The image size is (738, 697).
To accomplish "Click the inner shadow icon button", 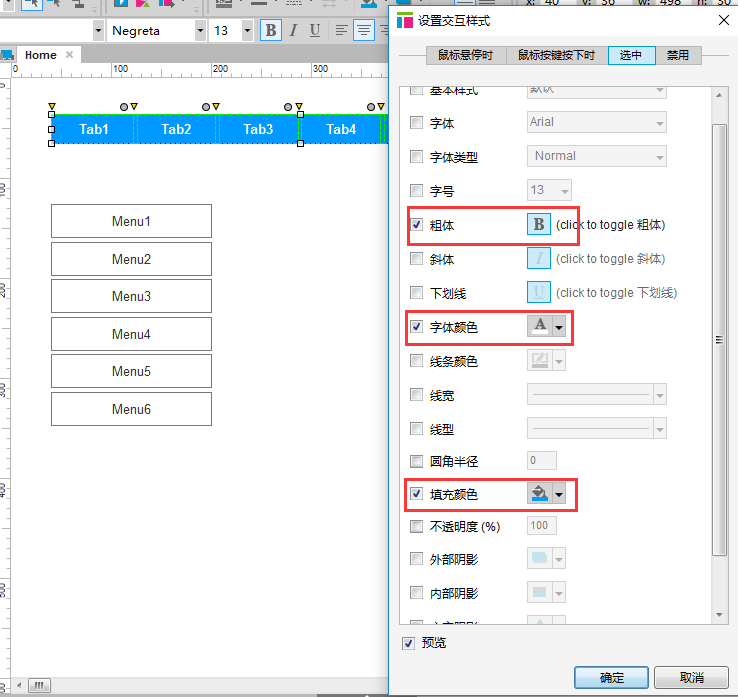I will point(540,592).
